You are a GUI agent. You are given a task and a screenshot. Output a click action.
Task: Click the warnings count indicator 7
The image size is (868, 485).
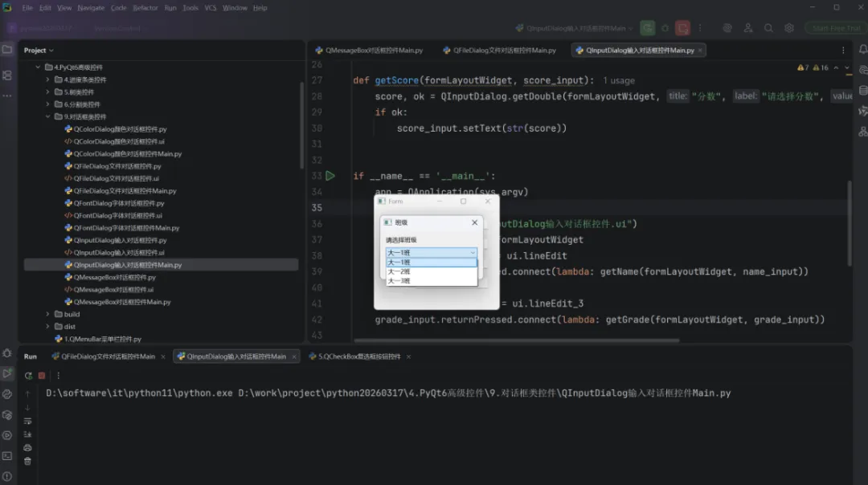pos(803,67)
